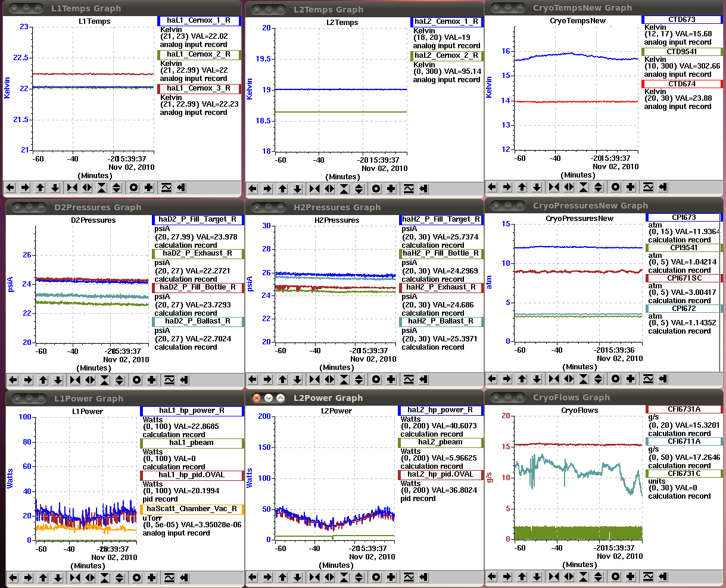The height and width of the screenshot is (588, 726).
Task: Select the haD2_P_Exhaust_R legend label
Action: tap(198, 253)
